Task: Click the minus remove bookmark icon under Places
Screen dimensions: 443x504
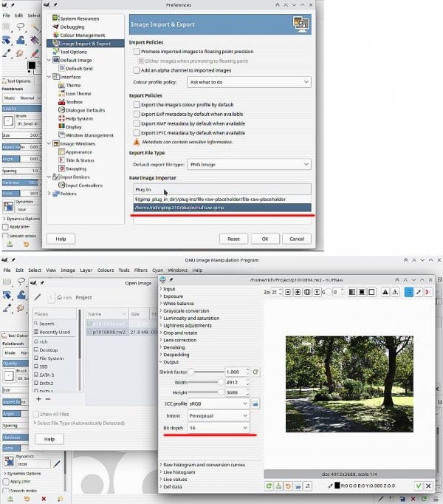Action: point(48,399)
